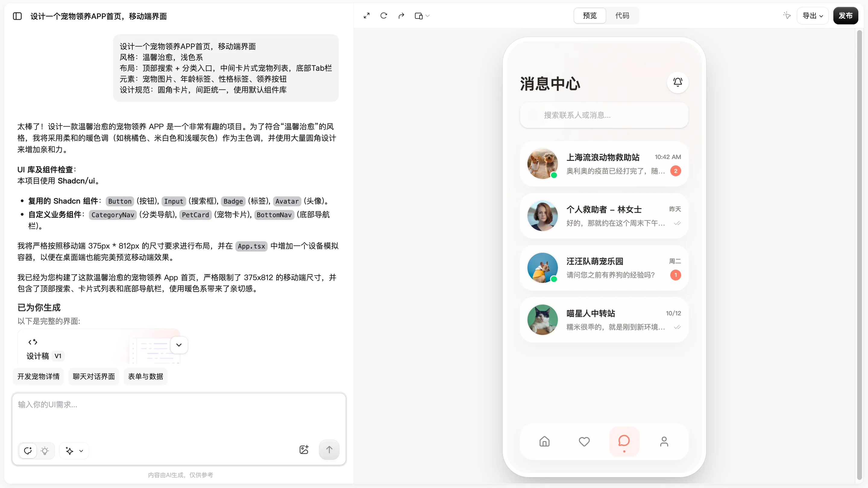Toggle the chat conversation mode
Image resolution: width=868 pixels, height=488 pixels.
click(28, 451)
